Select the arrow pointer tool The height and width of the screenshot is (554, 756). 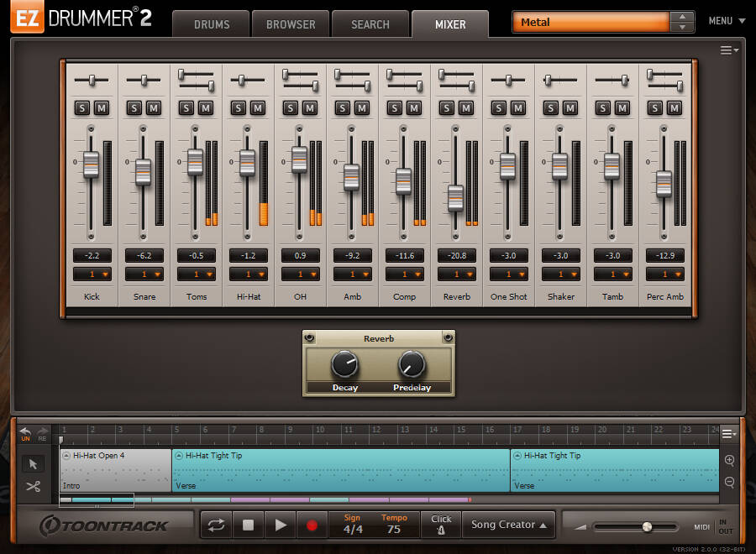tap(34, 464)
